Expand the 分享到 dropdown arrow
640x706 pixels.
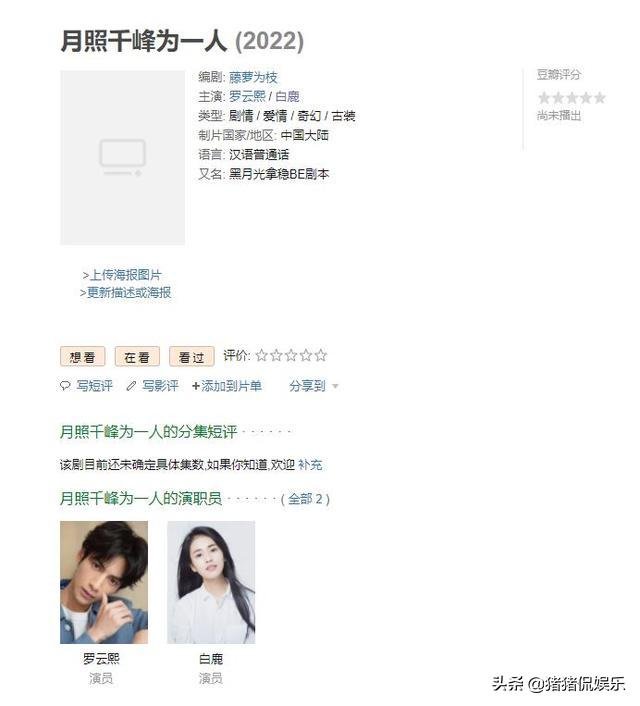(335, 386)
